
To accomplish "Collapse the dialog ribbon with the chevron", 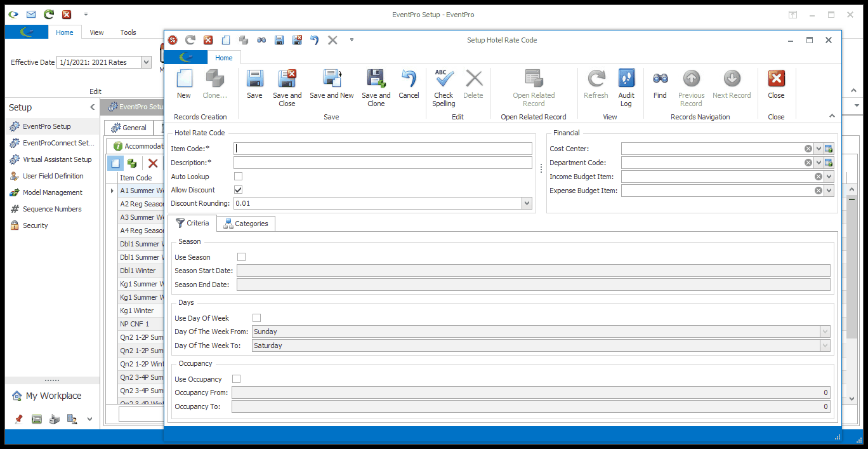I will click(x=832, y=116).
